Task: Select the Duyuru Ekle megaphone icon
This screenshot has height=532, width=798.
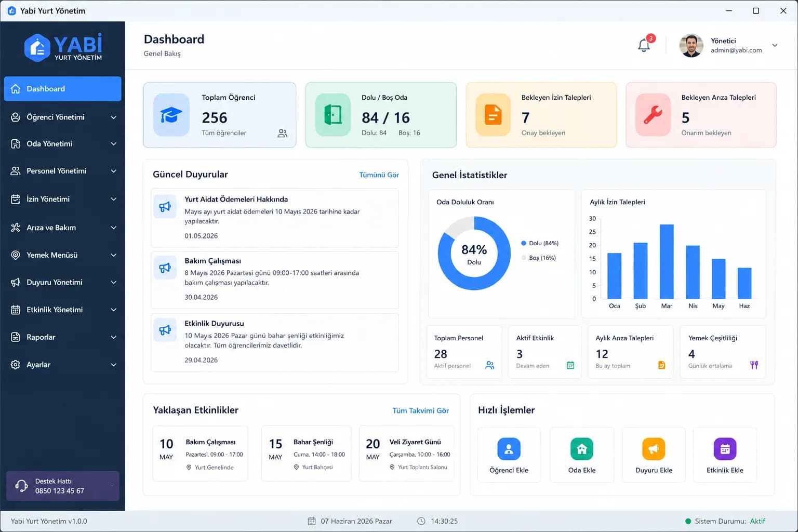Action: coord(654,449)
